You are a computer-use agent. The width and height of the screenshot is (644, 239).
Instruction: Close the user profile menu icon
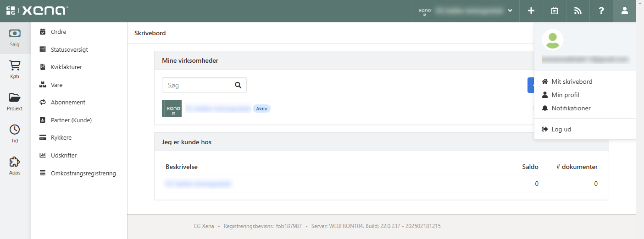coord(624,11)
